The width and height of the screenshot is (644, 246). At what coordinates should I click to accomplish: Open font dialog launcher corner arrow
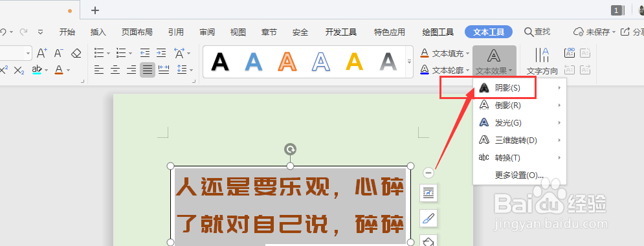coord(83,82)
